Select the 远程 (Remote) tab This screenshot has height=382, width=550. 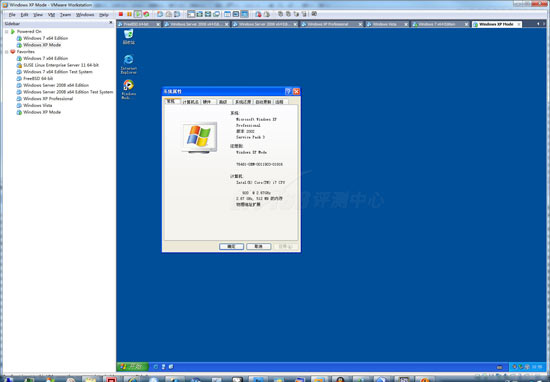(x=280, y=102)
